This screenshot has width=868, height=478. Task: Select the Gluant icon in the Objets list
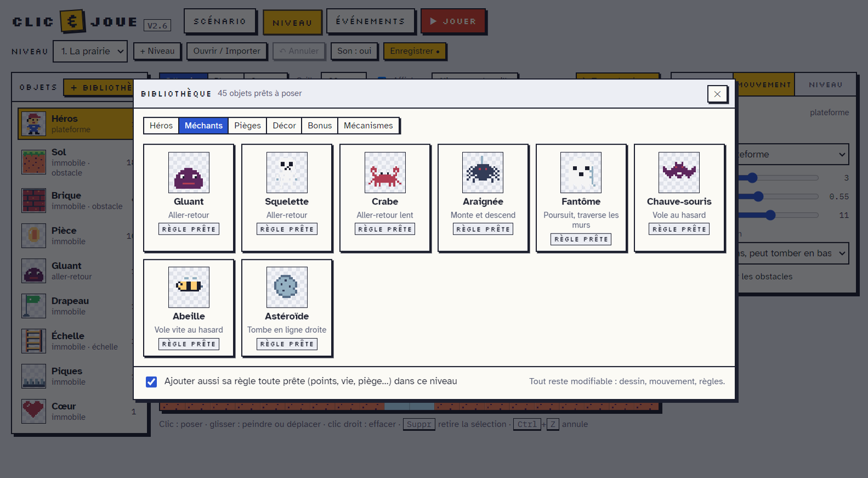[33, 271]
